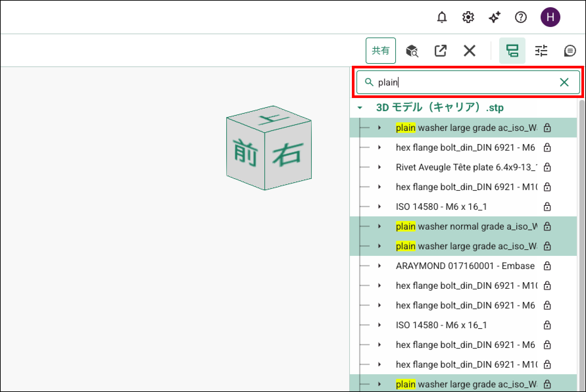The image size is (586, 392).
Task: Open model in new window icon
Action: 440,51
